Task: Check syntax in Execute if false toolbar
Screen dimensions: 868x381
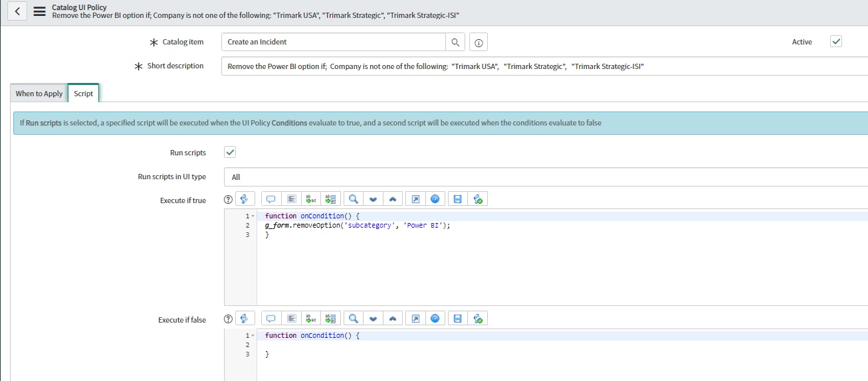Action: 478,319
